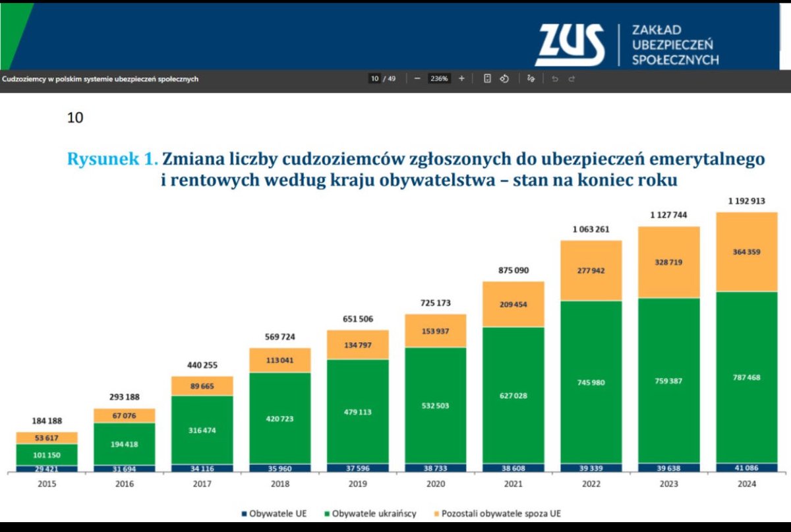The image size is (791, 532).
Task: Click the document title in PDF toolbar
Action: pyautogui.click(x=100, y=78)
